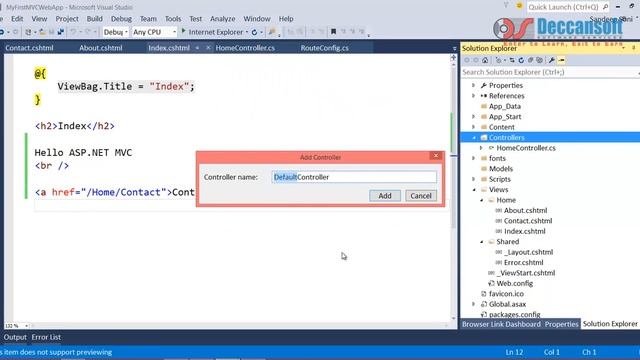The height and width of the screenshot is (360, 640).
Task: Click the Quick Launch search magnifier icon
Action: pos(605,7)
